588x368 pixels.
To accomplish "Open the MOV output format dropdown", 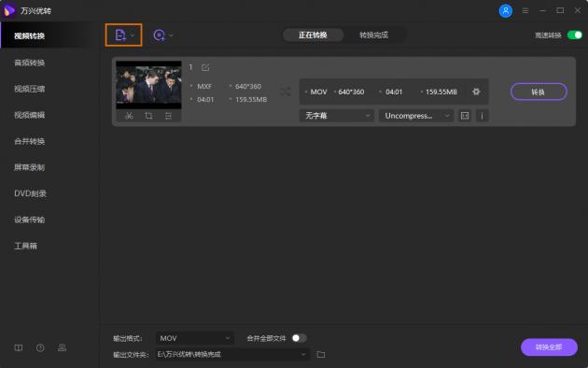I will (195, 338).
